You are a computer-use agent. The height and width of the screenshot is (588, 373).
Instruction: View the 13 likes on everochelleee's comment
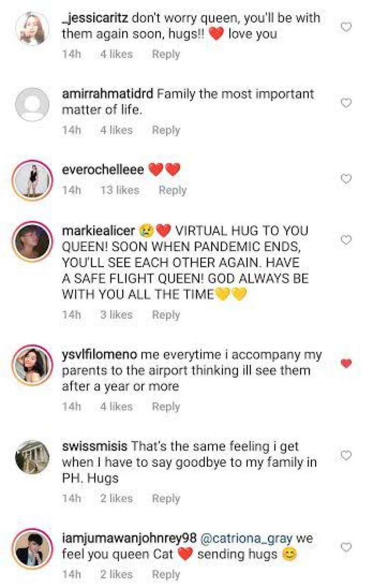(x=120, y=190)
